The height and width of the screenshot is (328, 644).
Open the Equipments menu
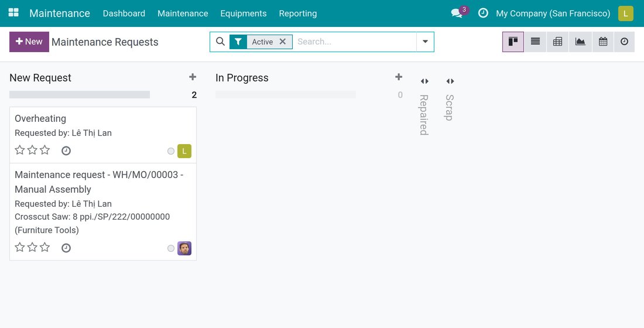(x=244, y=13)
